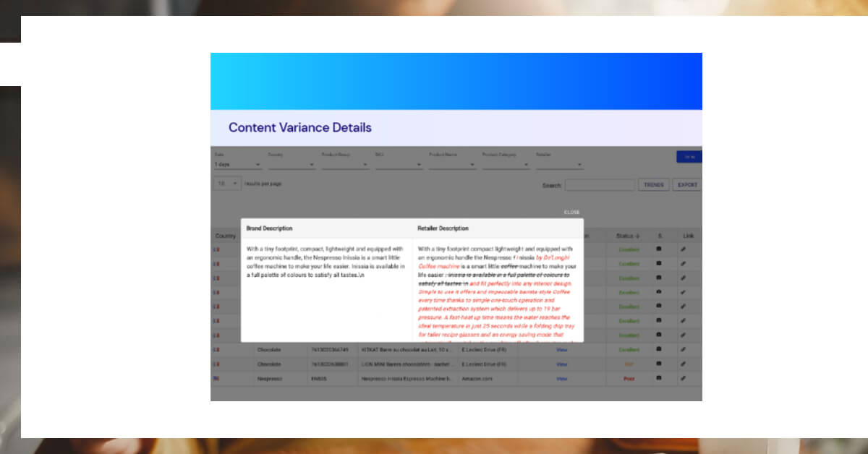Click the SKU number in the KITKAT row
868x454 pixels.
(329, 349)
